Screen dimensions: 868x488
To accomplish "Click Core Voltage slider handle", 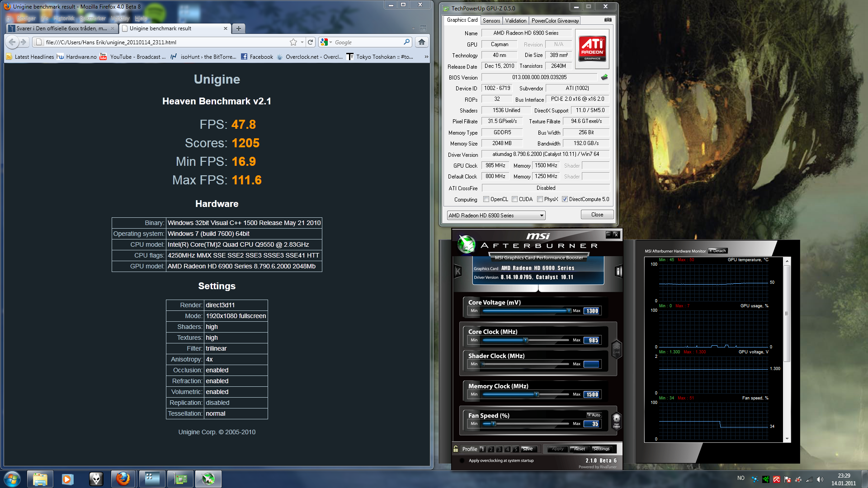I will click(x=568, y=310).
